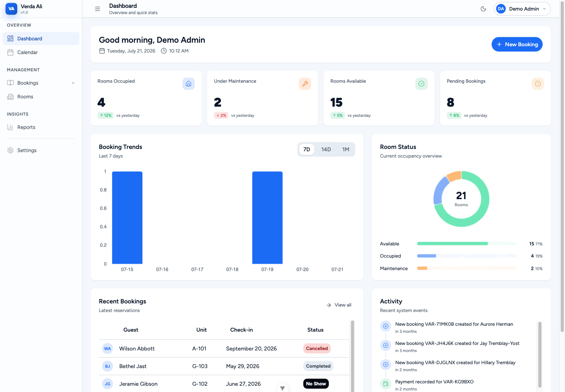565x392 pixels.
Task: Open Calendar in the sidebar
Action: (x=41, y=52)
